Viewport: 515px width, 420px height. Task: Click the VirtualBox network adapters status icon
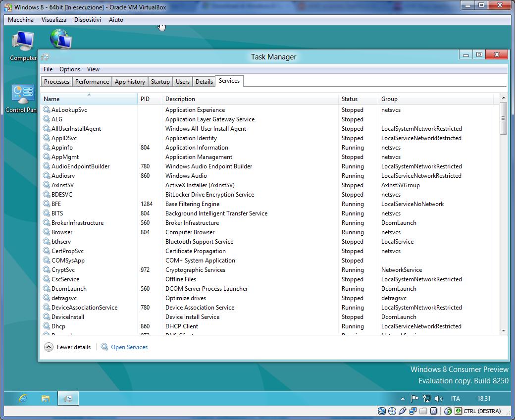pyautogui.click(x=413, y=411)
